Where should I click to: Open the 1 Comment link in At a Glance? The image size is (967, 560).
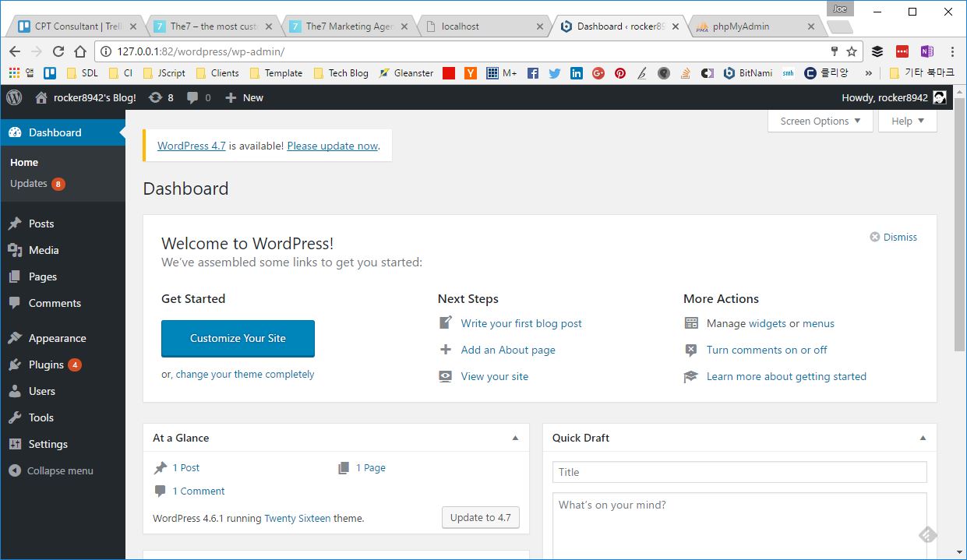[199, 491]
